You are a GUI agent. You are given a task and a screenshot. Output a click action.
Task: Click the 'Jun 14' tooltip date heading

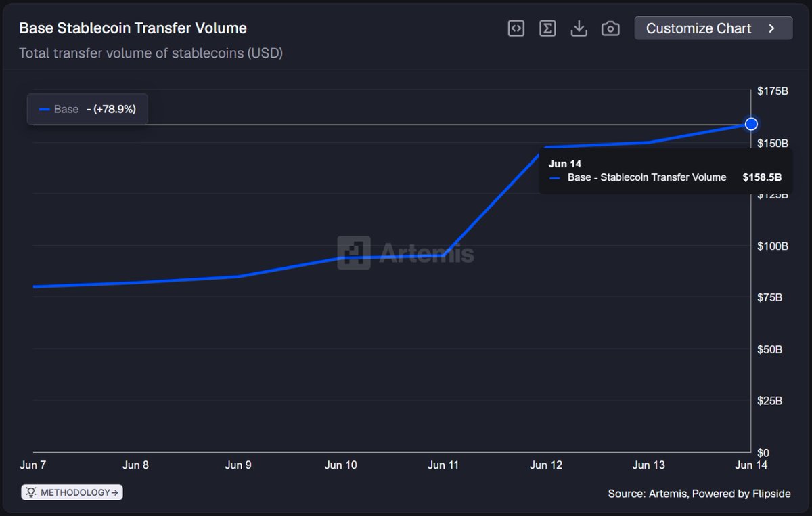(565, 164)
